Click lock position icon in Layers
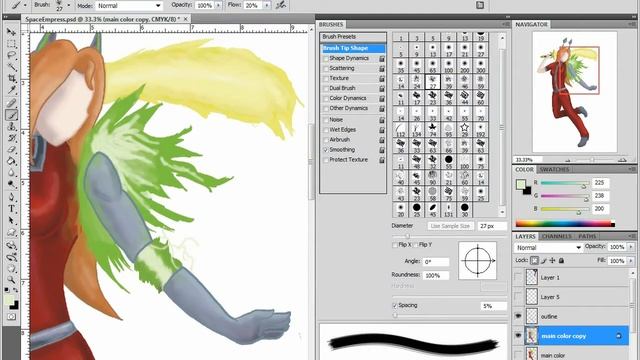The width and height of the screenshot is (640, 360). [x=552, y=260]
